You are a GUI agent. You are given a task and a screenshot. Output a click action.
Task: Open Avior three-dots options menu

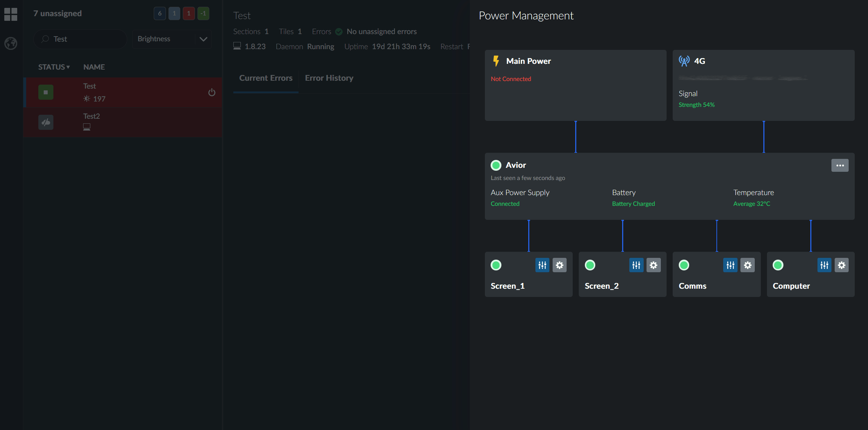point(840,165)
